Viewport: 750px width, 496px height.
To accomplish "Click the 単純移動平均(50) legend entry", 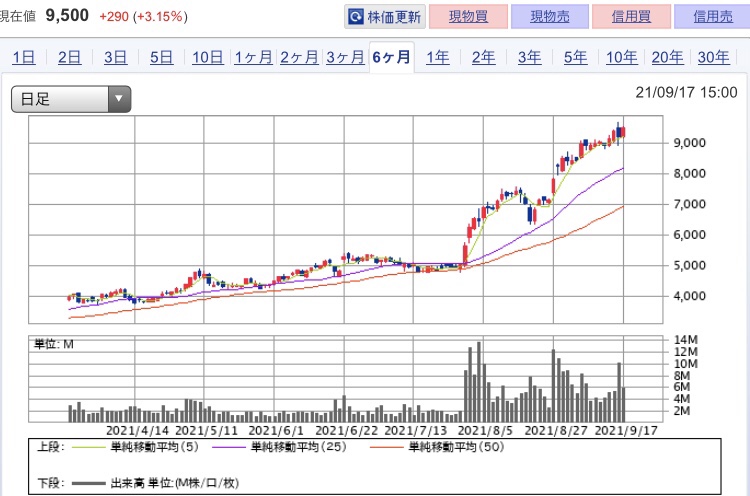I will click(x=456, y=447).
